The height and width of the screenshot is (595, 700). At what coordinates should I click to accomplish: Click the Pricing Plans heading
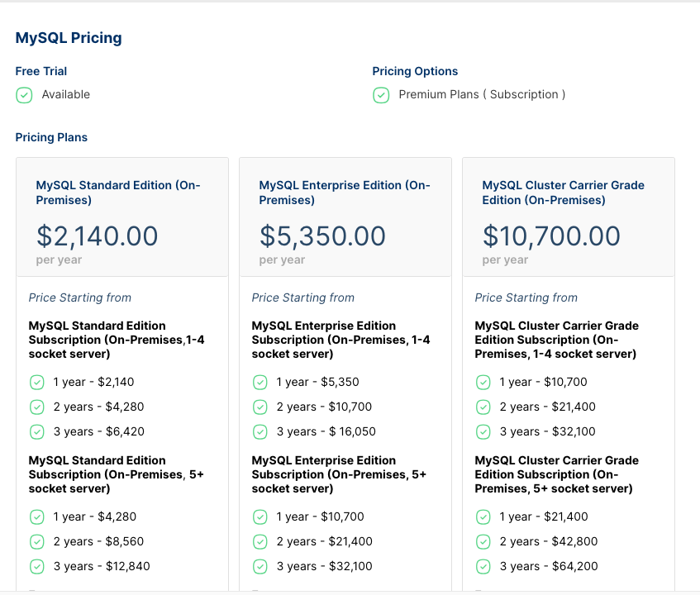click(51, 137)
